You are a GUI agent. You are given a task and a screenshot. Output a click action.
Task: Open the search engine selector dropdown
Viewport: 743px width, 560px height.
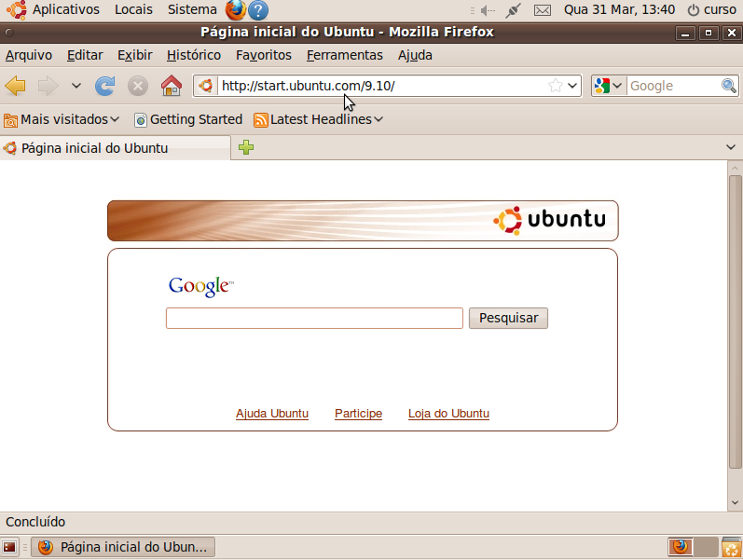coord(609,86)
